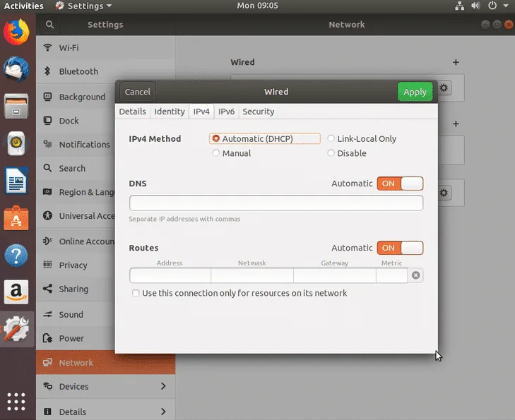Screen dimensions: 515x420
Task: Launch Rhythmbox music player from dock
Action: pyautogui.click(x=16, y=143)
